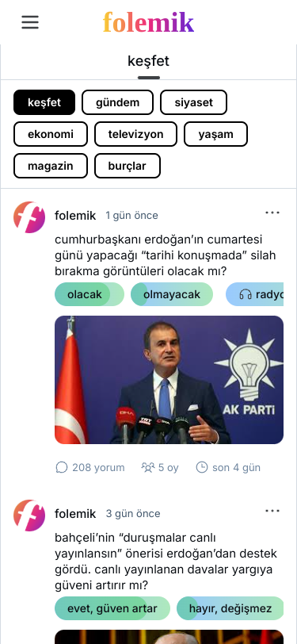
Task: Select the gündem category chip
Action: 118,102
